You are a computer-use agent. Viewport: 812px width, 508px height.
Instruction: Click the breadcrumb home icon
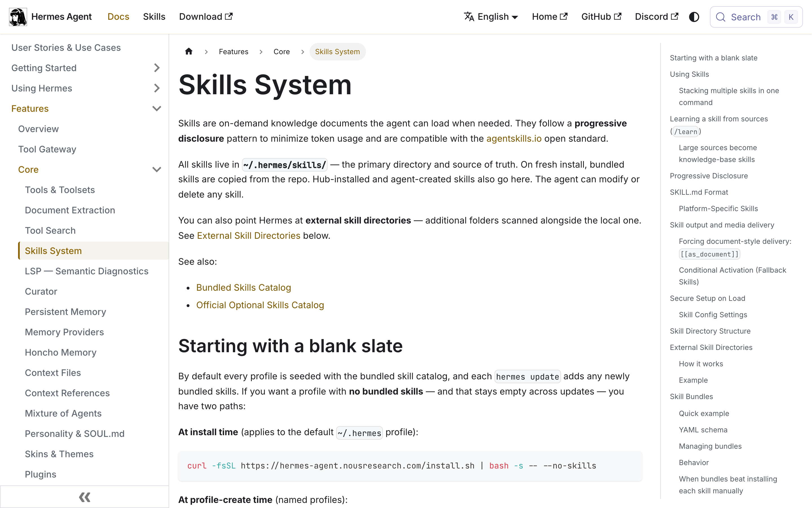(189, 51)
